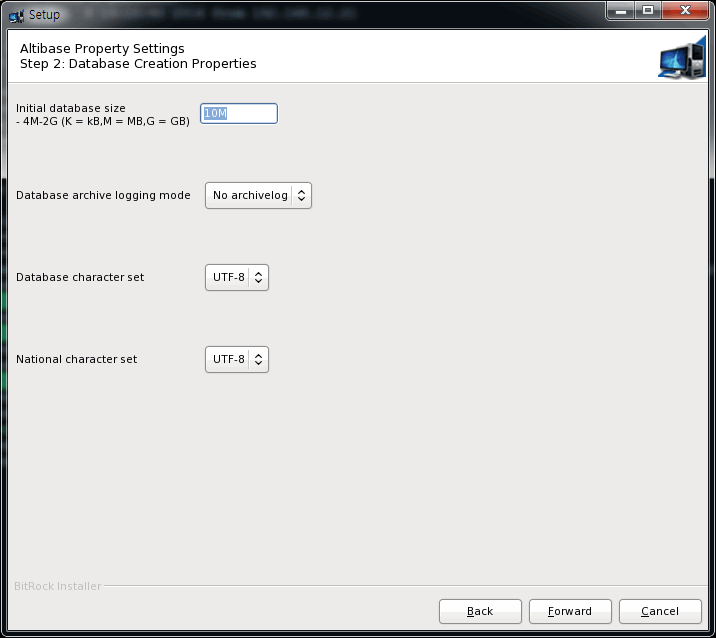
Task: Open the Database archive logging mode dropdown
Action: [x=258, y=195]
